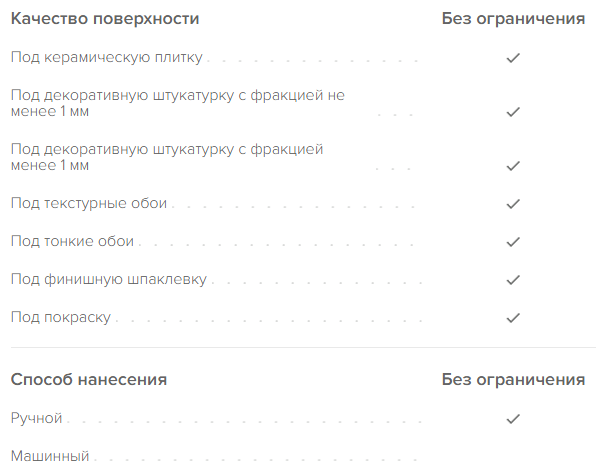This screenshot has width=612, height=473.
Task: Select the Качество поверхности heading
Action: (x=105, y=19)
